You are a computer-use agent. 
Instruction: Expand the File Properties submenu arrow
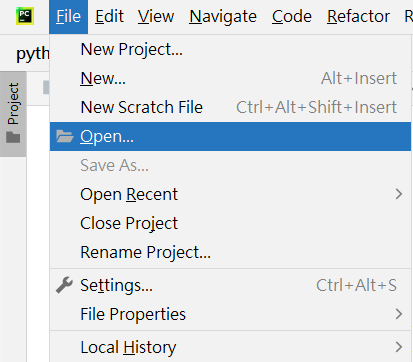coord(399,314)
